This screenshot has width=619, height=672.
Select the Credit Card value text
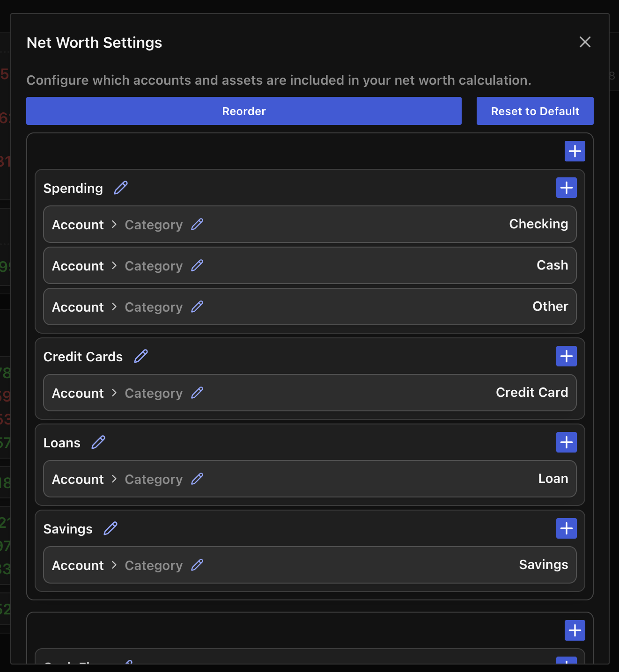click(532, 392)
